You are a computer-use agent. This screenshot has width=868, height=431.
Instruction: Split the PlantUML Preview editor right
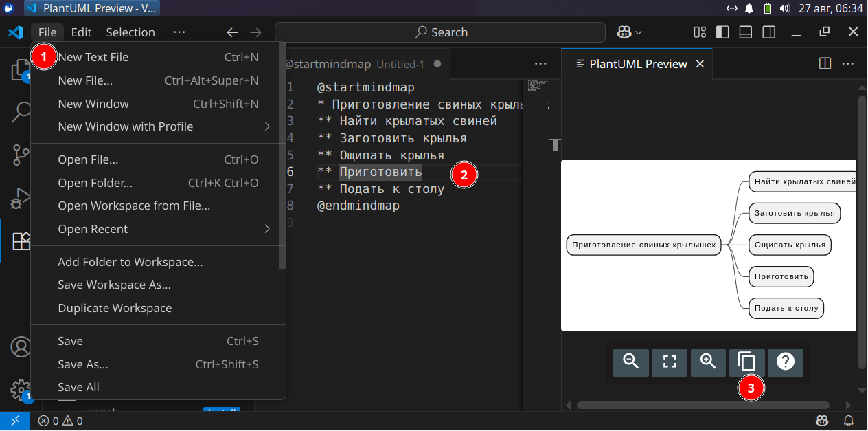tap(825, 64)
